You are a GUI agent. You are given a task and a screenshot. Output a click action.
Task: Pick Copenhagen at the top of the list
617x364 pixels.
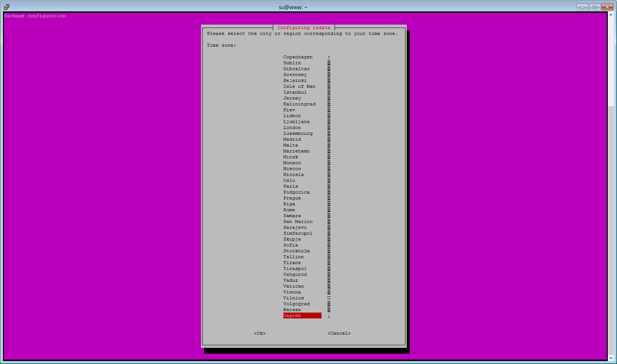coord(298,57)
